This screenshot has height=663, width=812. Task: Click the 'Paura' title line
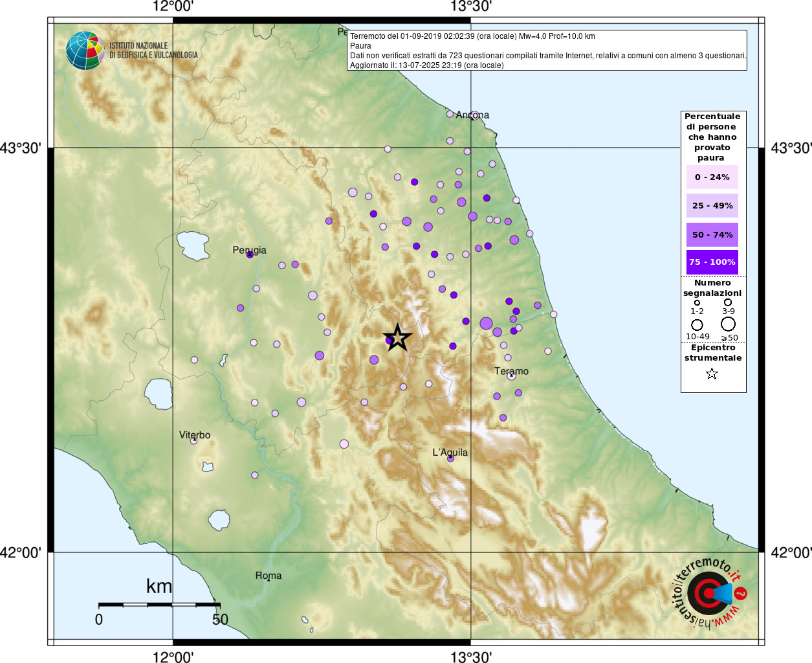(x=360, y=46)
